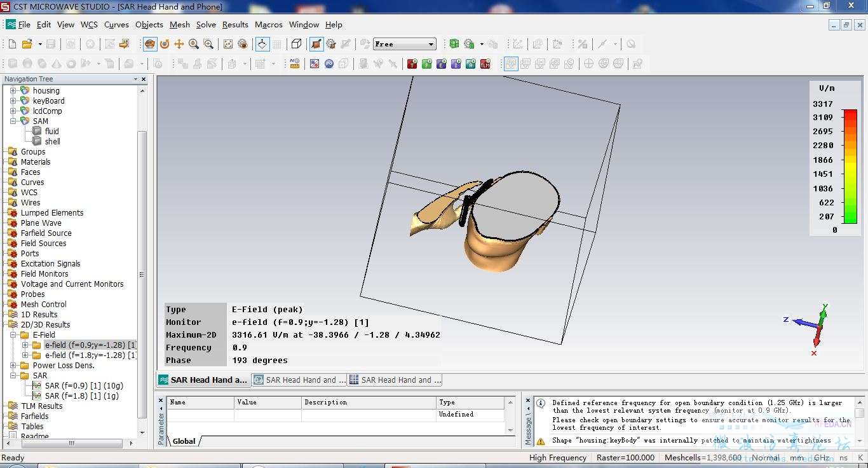868x468 pixels.
Task: Click the E-field color scale bar
Action: pyautogui.click(x=849, y=167)
